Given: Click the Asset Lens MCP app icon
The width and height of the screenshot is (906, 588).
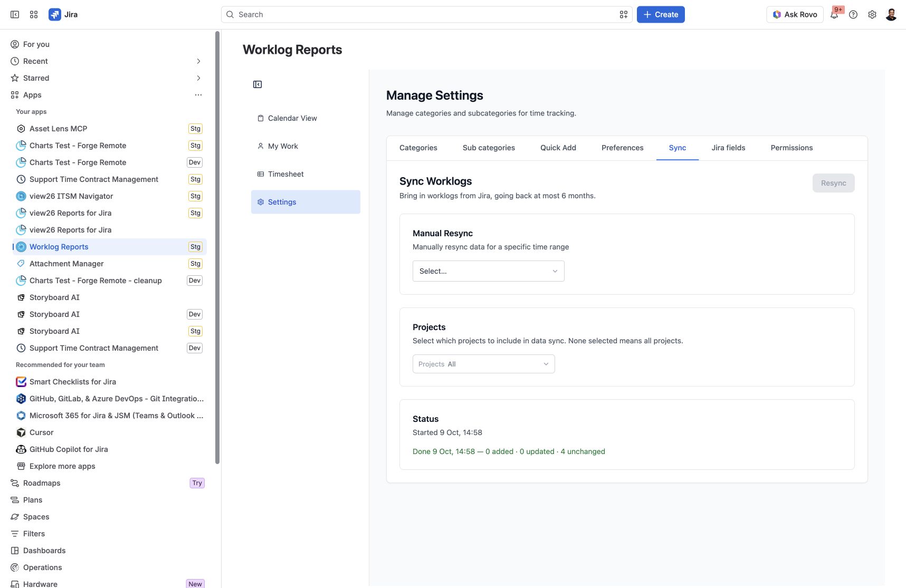Looking at the screenshot, I should (x=21, y=129).
